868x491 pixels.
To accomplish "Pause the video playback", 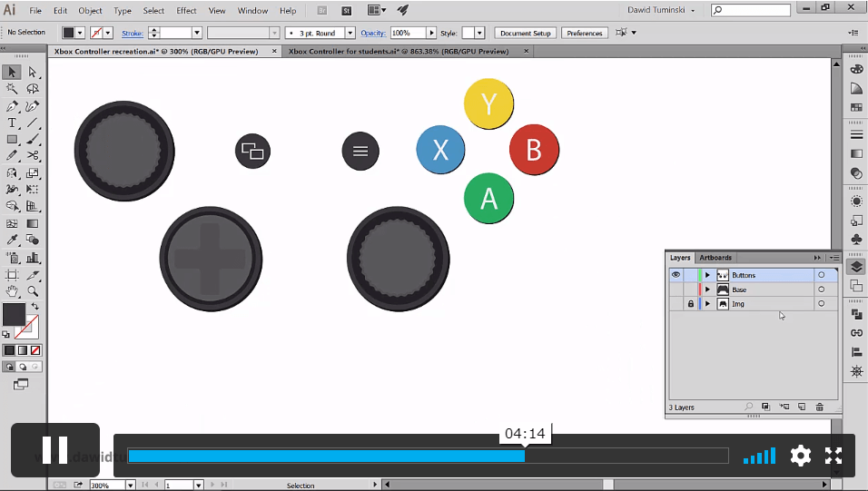I will click(54, 450).
